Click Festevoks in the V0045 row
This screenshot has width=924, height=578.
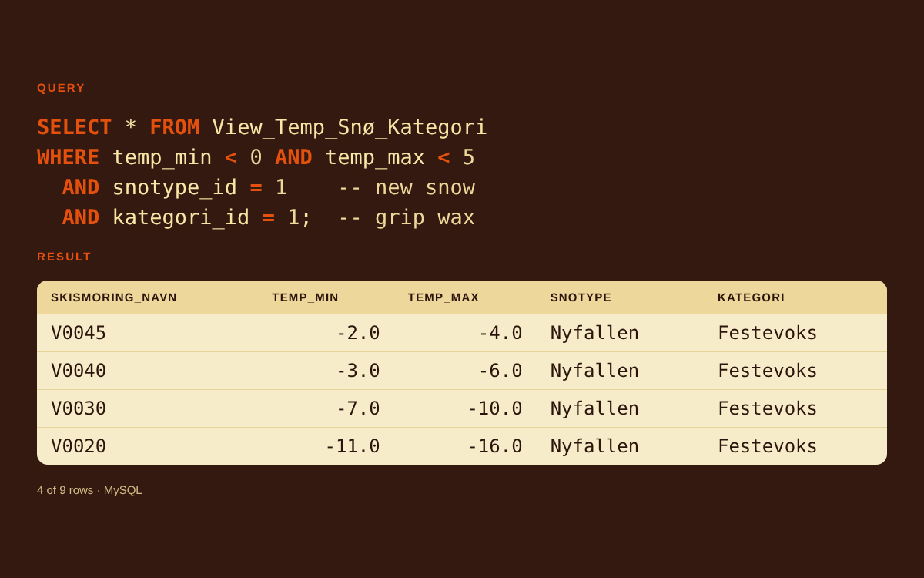(768, 333)
